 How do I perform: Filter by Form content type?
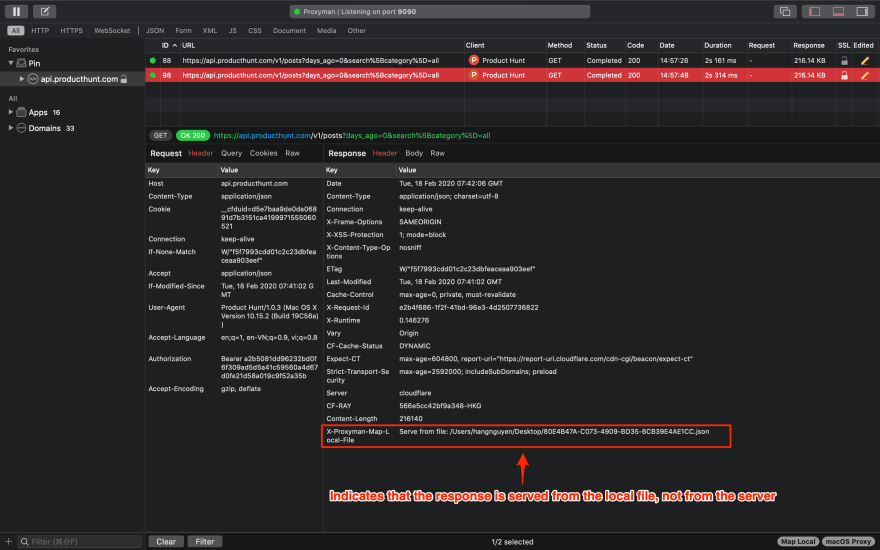coord(184,30)
